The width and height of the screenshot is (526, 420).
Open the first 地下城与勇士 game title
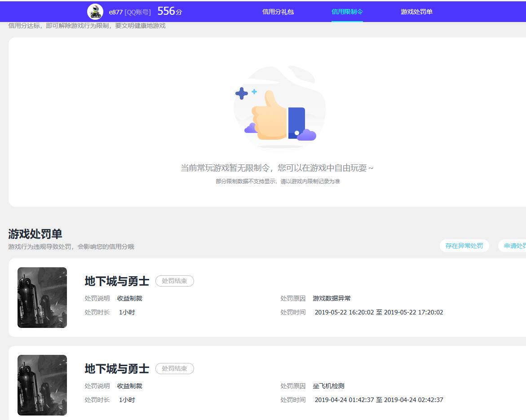click(x=116, y=280)
